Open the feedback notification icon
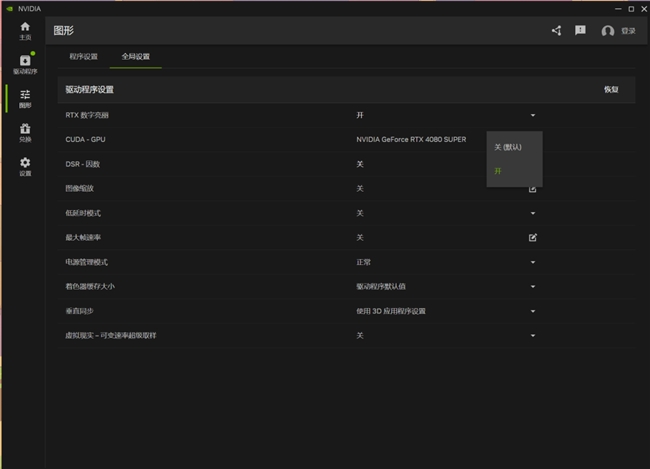The image size is (650, 469). point(580,31)
